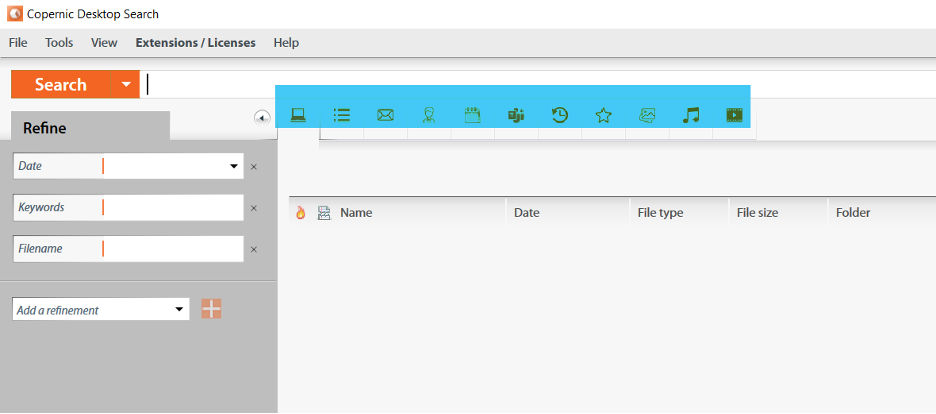The height and width of the screenshot is (414, 936).
Task: Sort results by File size column
Action: (758, 212)
